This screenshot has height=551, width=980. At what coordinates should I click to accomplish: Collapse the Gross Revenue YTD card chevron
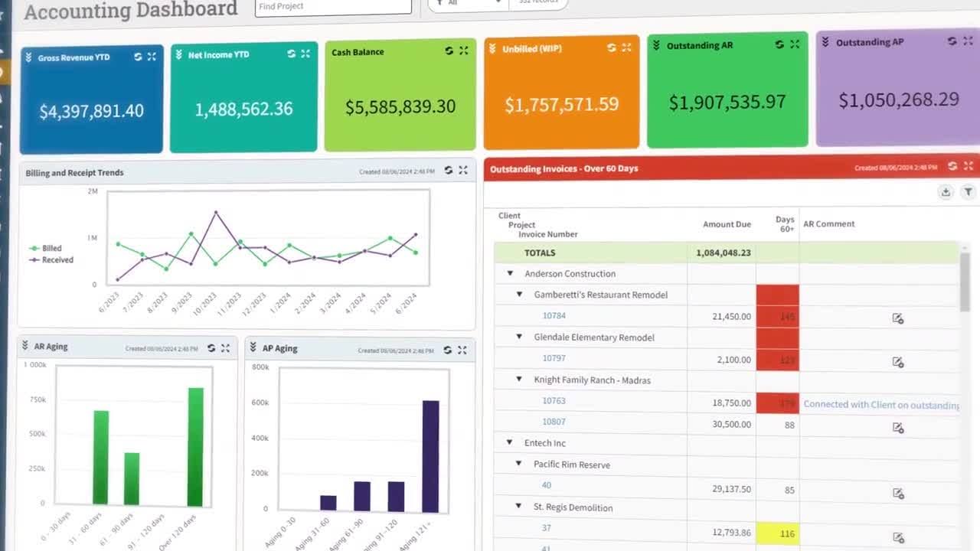(x=29, y=57)
